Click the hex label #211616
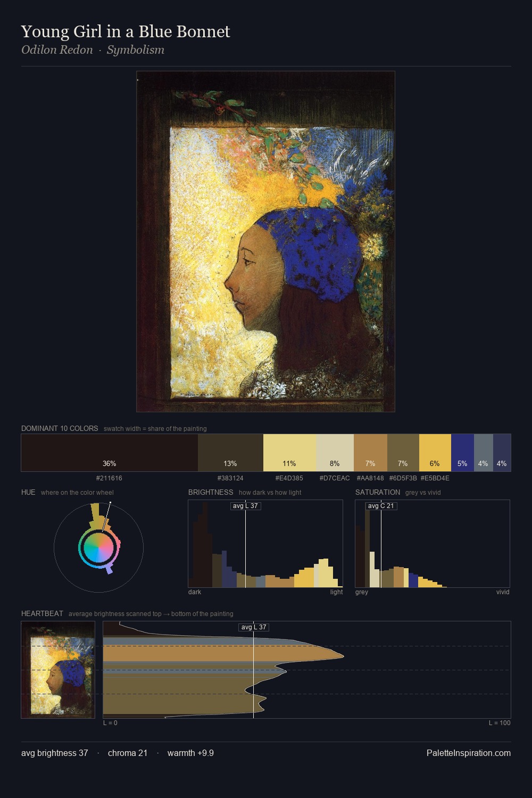This screenshot has height=798, width=532. 109,478
